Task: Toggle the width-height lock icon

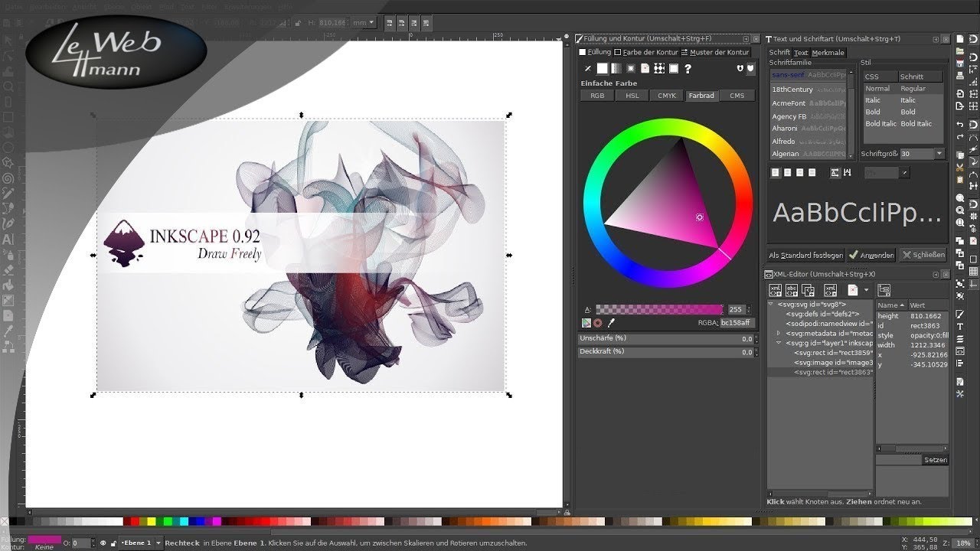Action: point(298,23)
